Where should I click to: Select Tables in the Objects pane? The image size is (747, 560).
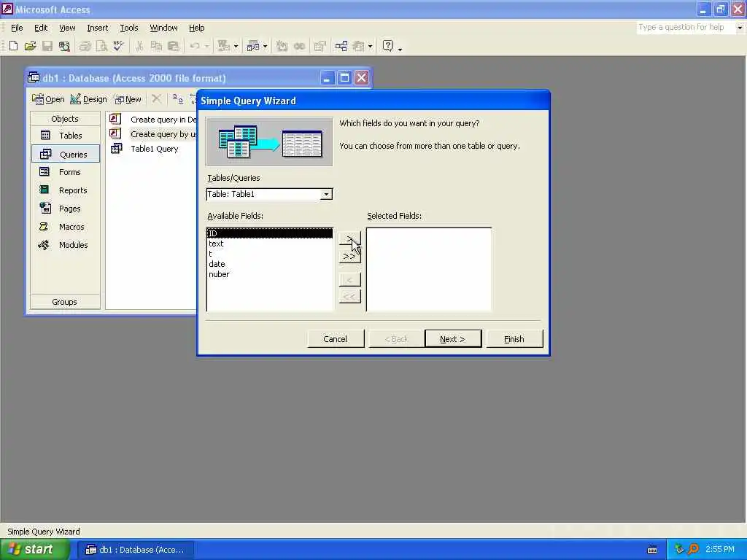(65, 135)
